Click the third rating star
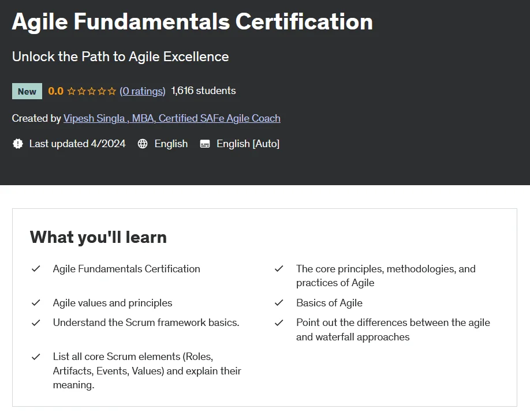The height and width of the screenshot is (420, 530). click(92, 91)
